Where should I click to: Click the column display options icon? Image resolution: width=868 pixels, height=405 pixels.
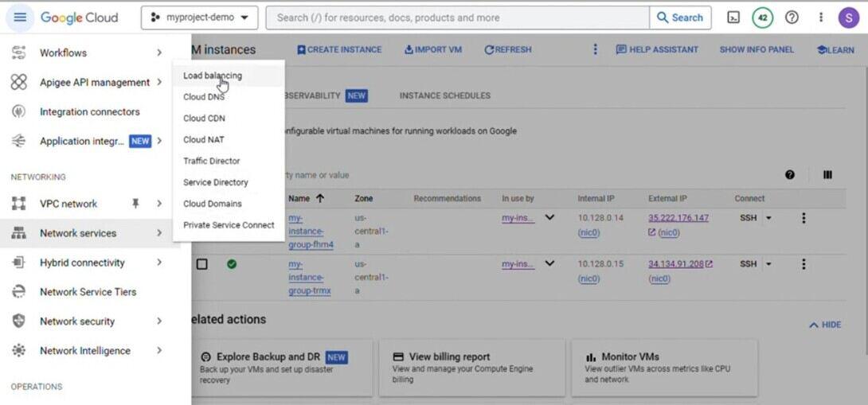click(827, 175)
